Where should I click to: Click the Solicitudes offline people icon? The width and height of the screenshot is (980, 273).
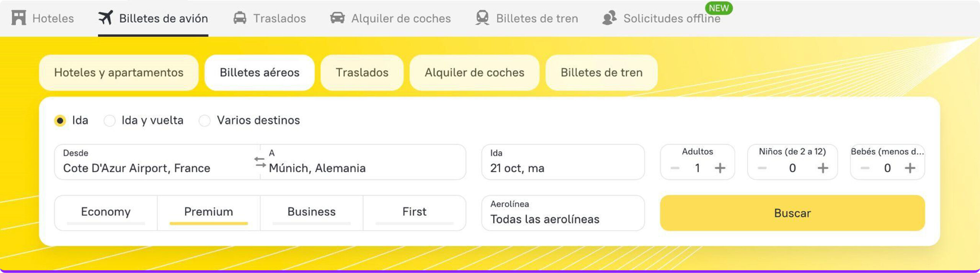(609, 18)
